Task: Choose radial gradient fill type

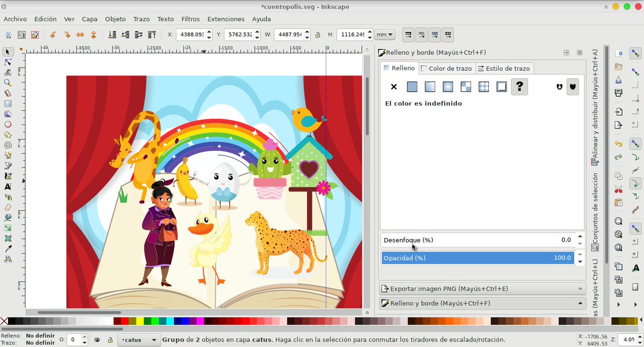Action: [448, 86]
